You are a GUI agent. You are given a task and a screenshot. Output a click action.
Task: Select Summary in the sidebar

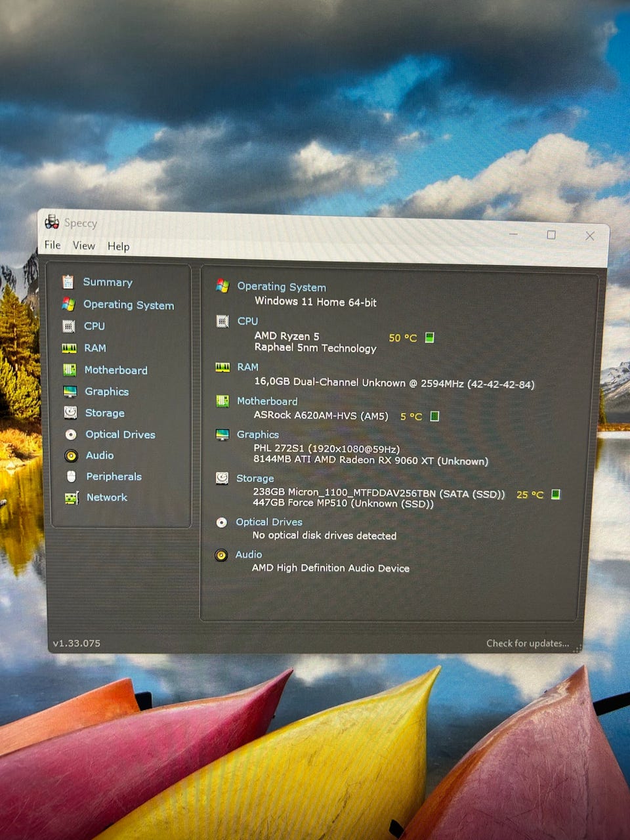[x=108, y=282]
